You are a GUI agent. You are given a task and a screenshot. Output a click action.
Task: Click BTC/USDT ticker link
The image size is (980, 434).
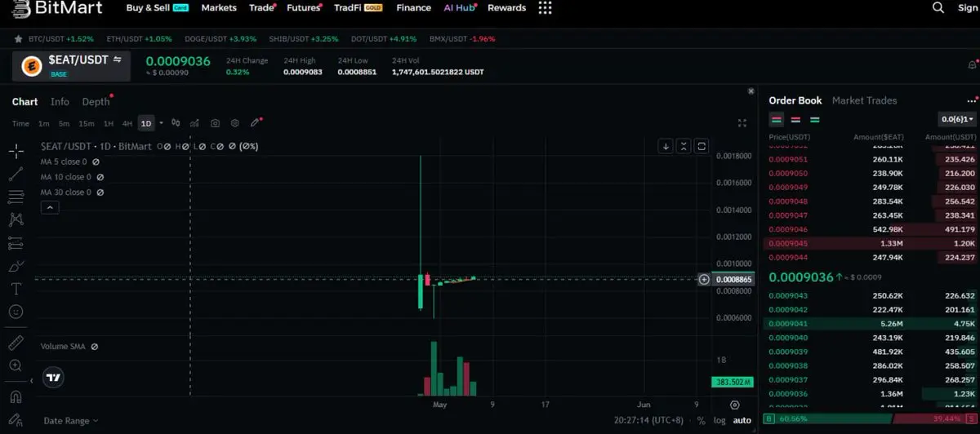pyautogui.click(x=61, y=38)
